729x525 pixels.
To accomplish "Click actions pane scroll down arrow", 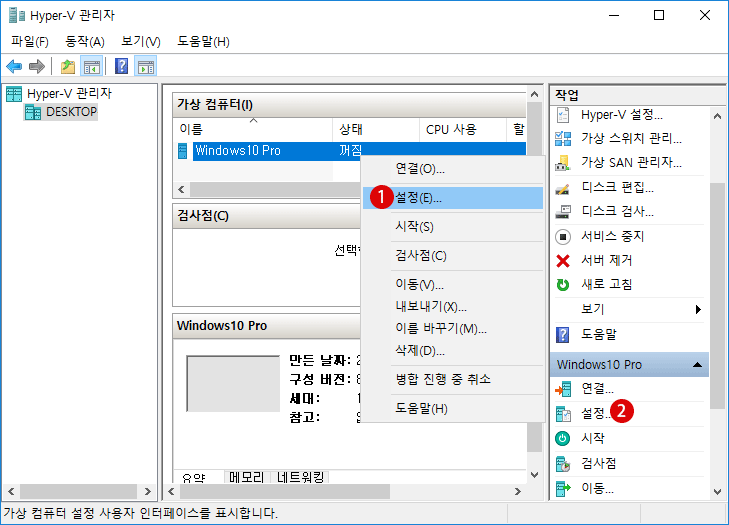I will (x=717, y=492).
